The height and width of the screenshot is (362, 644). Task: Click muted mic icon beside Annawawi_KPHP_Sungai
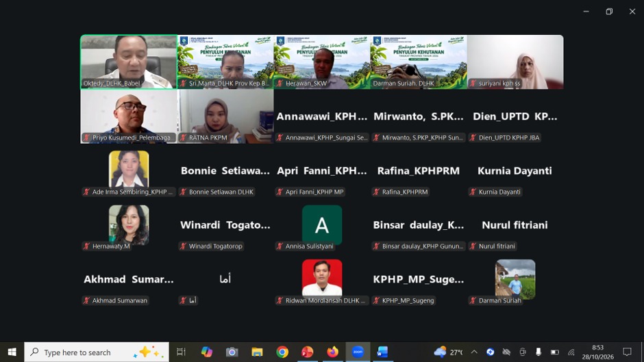click(x=280, y=138)
